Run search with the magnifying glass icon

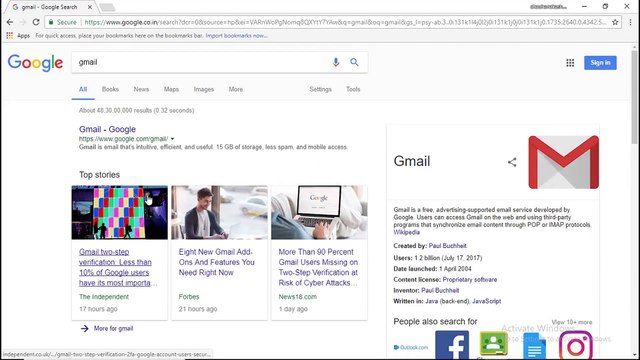(x=354, y=62)
